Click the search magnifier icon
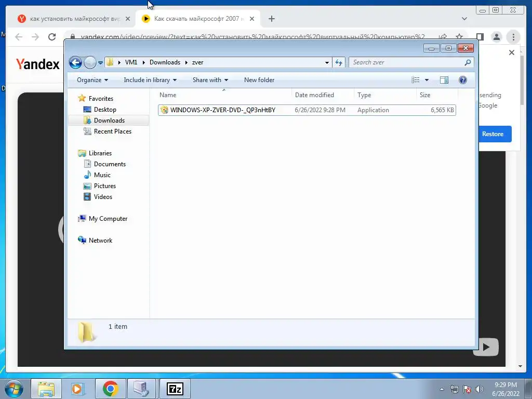 point(468,62)
